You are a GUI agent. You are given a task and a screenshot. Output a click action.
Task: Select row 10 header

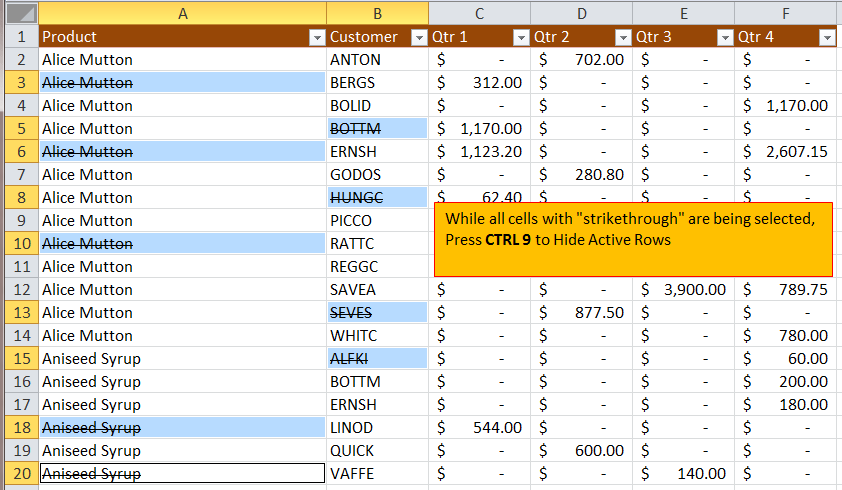[19, 243]
